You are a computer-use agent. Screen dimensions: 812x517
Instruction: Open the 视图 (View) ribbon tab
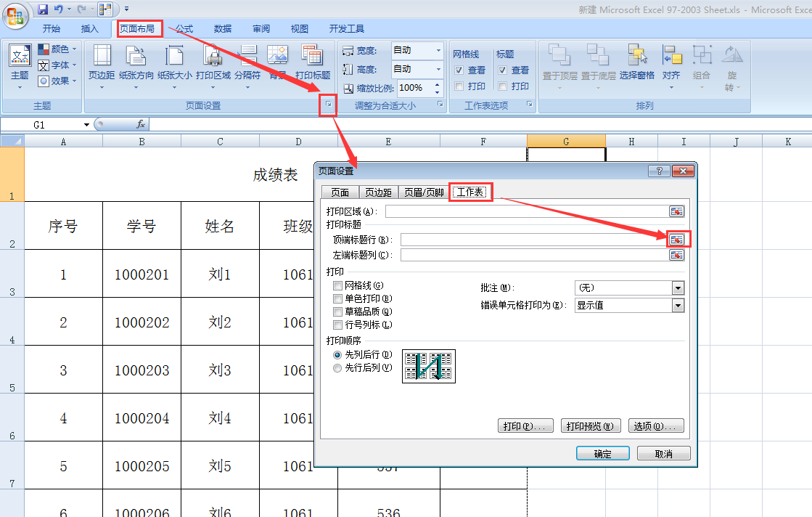(299, 28)
